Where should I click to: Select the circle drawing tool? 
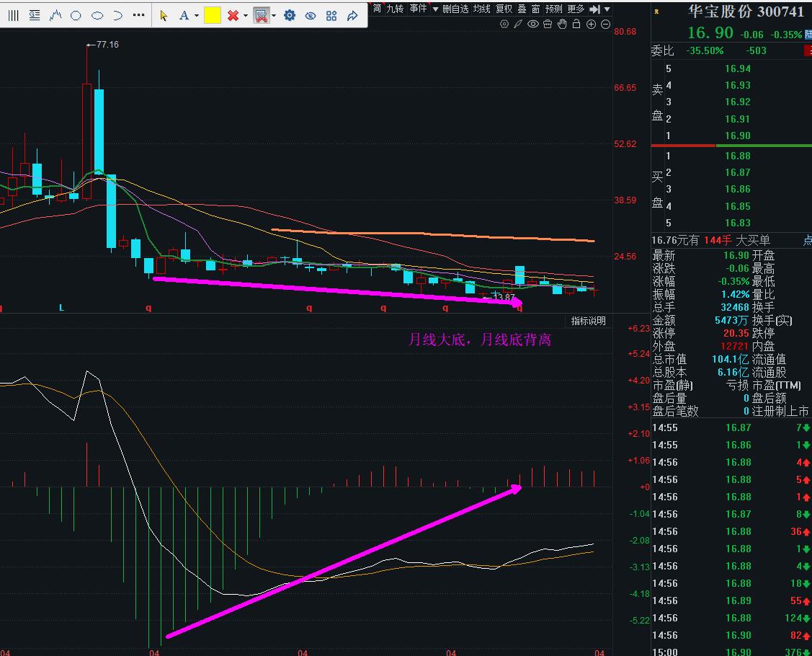pyautogui.click(x=76, y=16)
